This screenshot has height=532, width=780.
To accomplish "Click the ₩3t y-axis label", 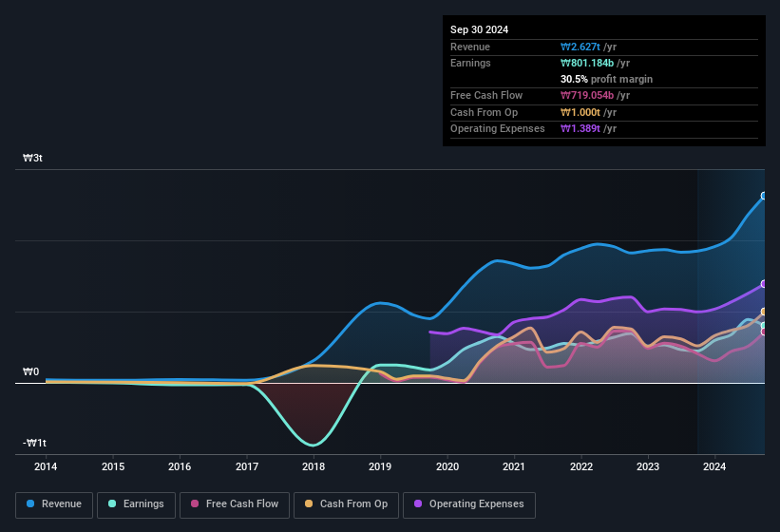I will [x=32, y=158].
